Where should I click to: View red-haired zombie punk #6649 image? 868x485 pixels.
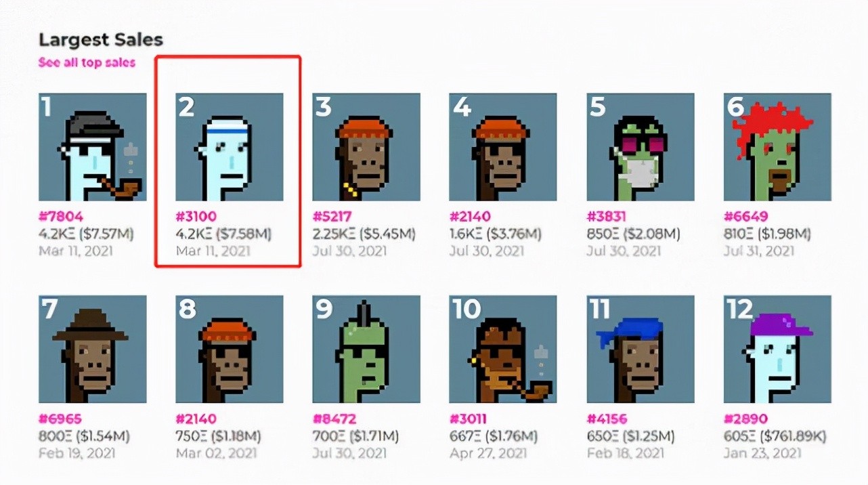pyautogui.click(x=777, y=147)
